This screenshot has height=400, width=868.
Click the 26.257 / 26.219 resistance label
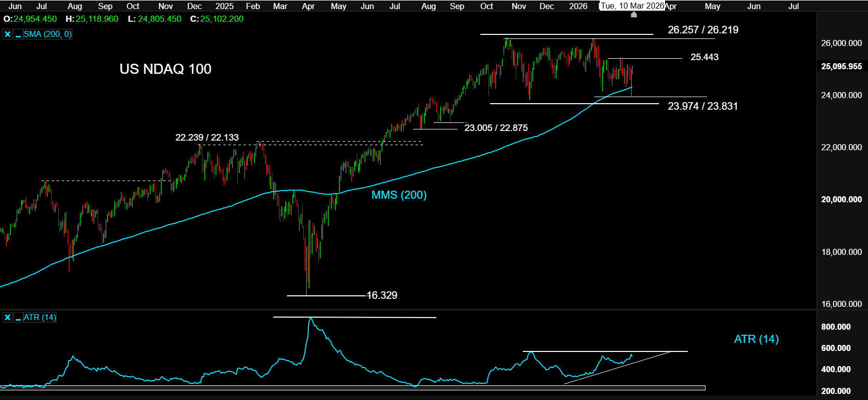tap(703, 30)
